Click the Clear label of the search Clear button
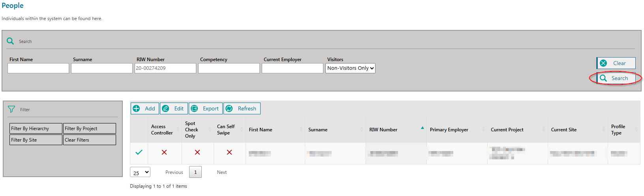Screen dimensions: 644x196 (620, 63)
